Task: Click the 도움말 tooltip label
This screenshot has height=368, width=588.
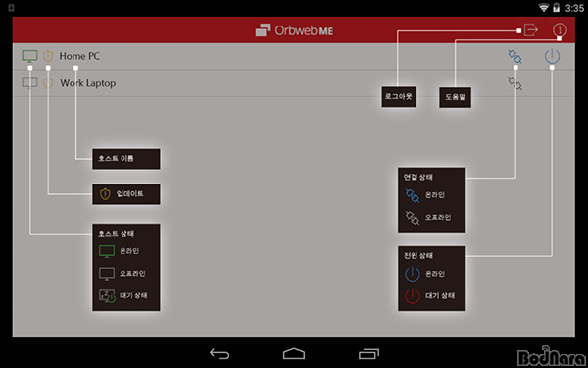Action: [456, 97]
